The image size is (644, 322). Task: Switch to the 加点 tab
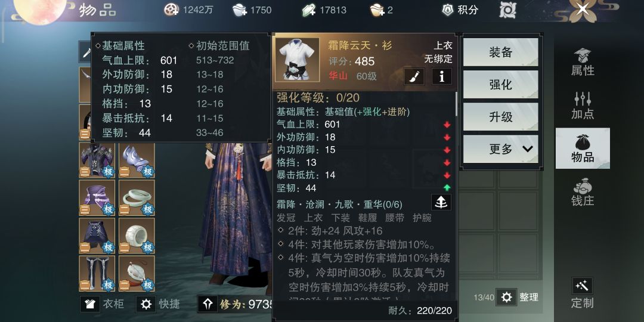pyautogui.click(x=583, y=106)
